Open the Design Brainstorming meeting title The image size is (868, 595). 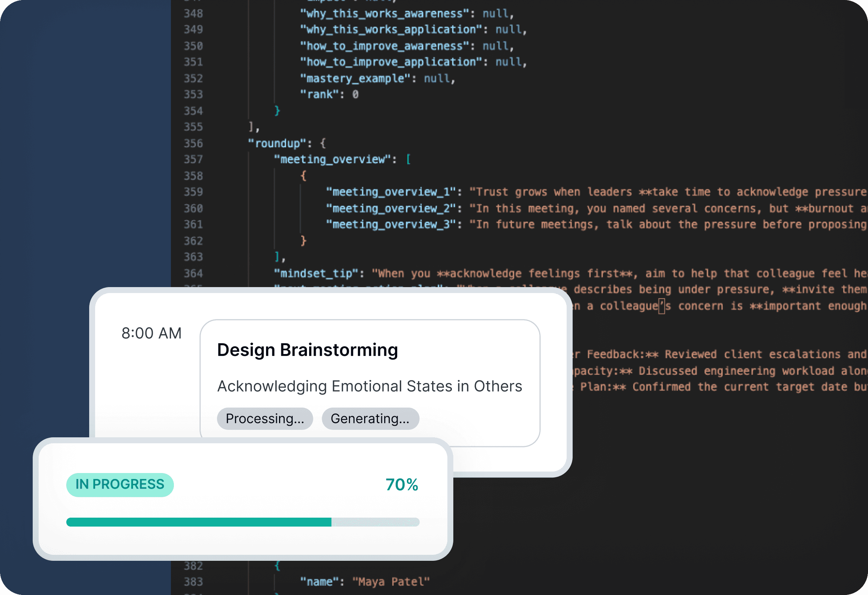307,350
